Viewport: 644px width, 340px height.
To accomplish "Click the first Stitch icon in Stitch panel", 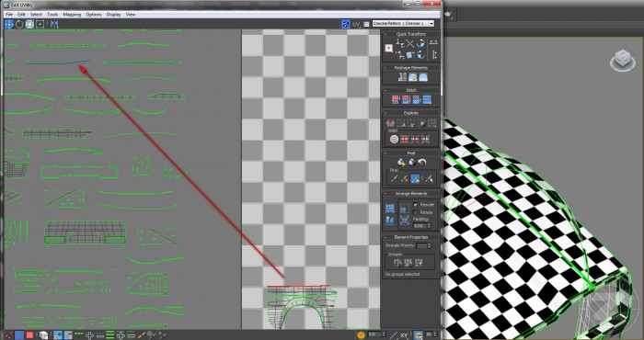I will [x=396, y=99].
